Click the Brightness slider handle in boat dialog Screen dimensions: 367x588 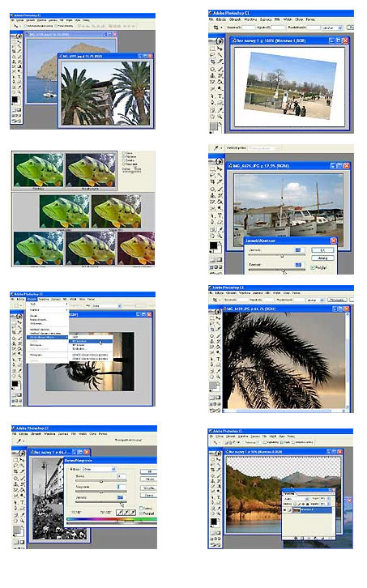(282, 256)
